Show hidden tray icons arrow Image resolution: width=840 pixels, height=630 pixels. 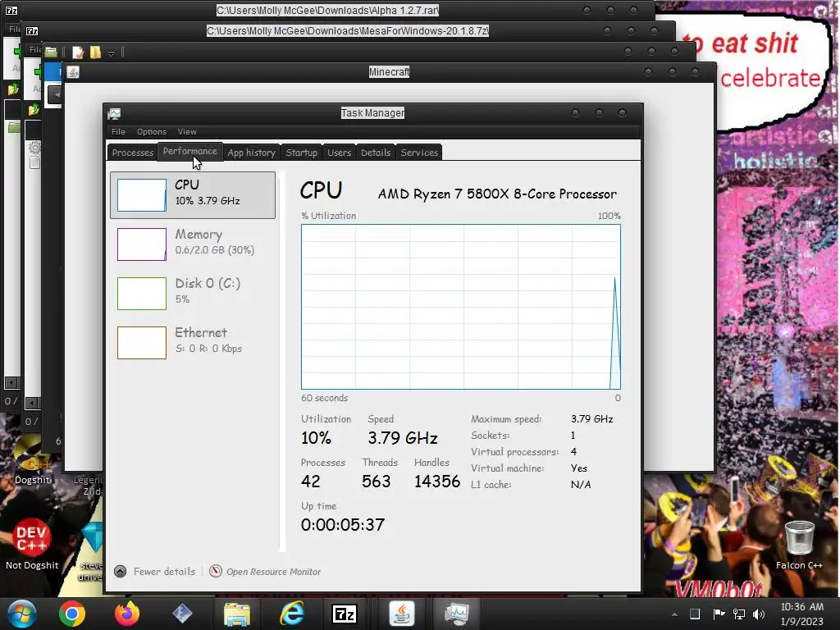click(x=674, y=614)
